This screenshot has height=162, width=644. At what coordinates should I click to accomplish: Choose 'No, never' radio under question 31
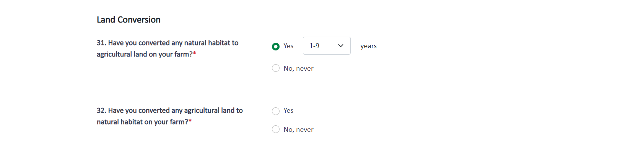tap(276, 68)
